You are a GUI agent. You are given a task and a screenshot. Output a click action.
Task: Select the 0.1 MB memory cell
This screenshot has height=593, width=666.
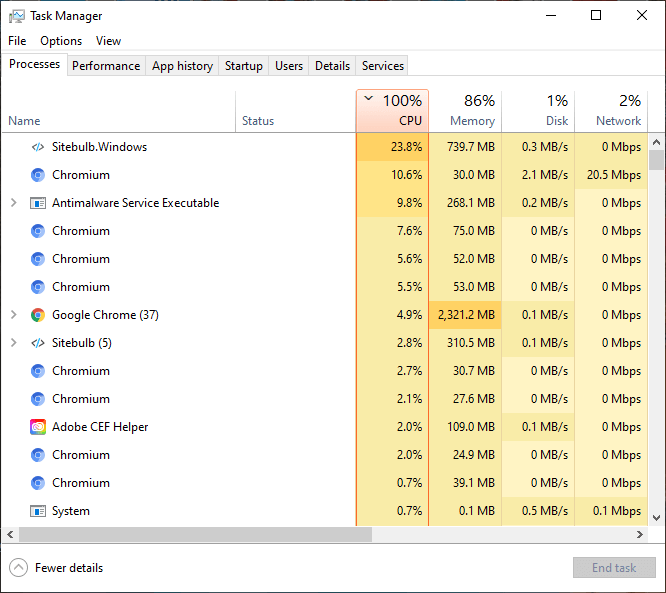[465, 511]
